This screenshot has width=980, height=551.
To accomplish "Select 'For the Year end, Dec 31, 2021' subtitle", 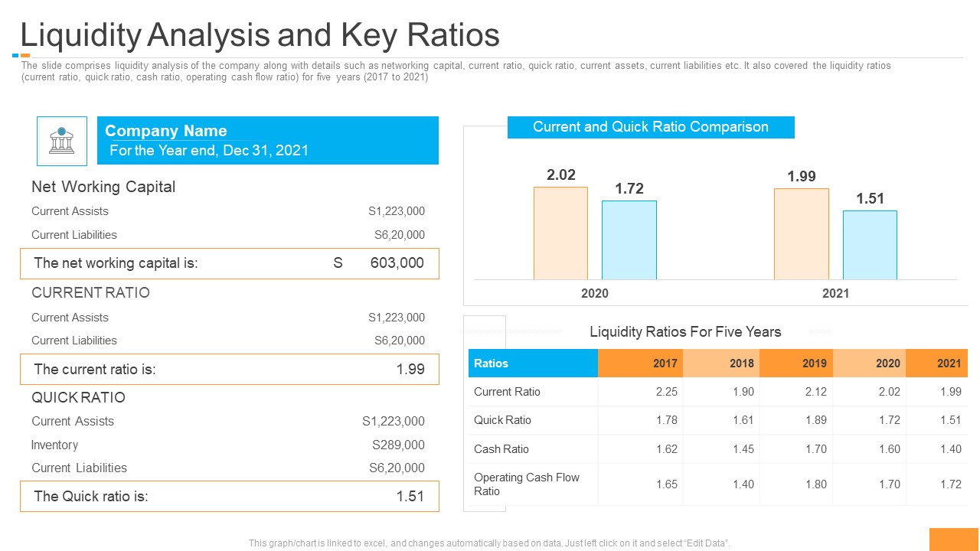I will [209, 150].
